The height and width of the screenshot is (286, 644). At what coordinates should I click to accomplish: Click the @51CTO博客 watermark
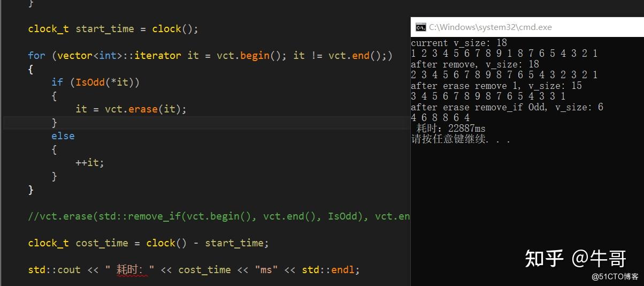(x=615, y=277)
